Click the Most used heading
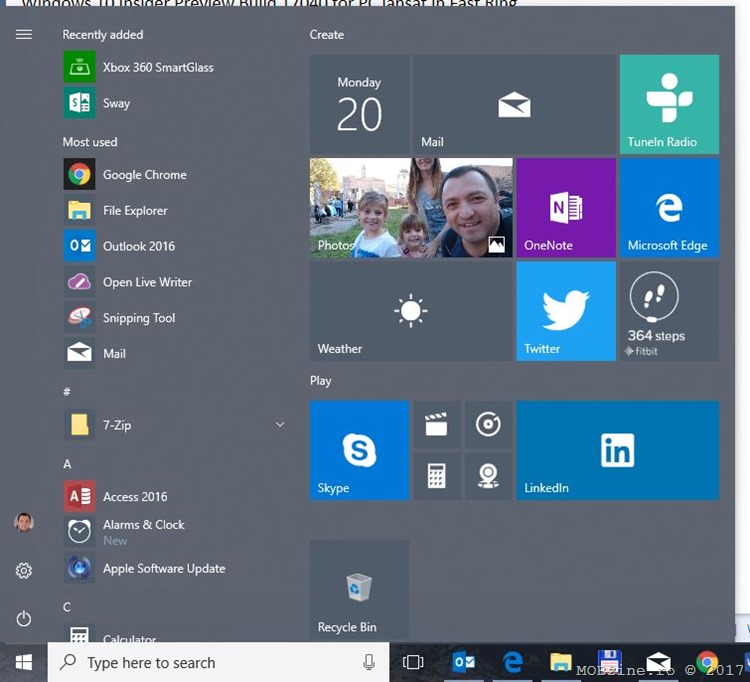The height and width of the screenshot is (682, 750). tap(90, 142)
